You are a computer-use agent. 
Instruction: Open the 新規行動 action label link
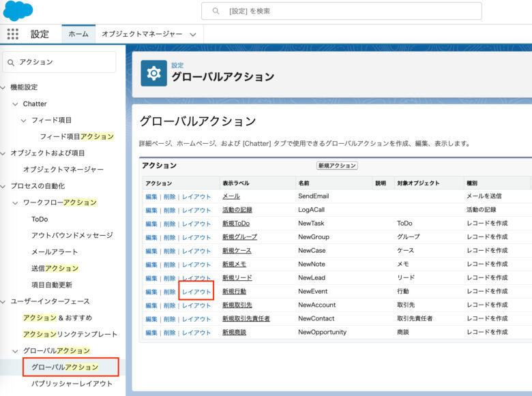point(234,291)
